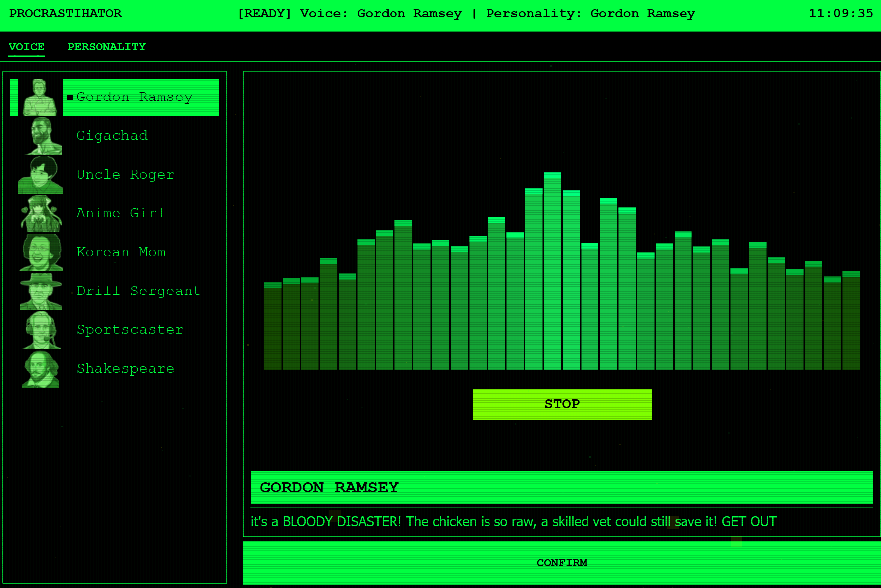Select the Gordon Ramsey voice name
881x588 pixels.
(x=134, y=97)
